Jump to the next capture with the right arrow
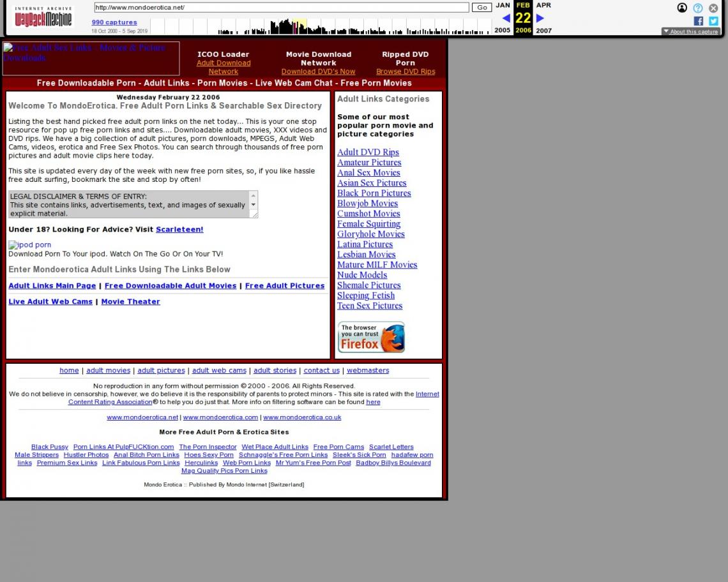 540,18
